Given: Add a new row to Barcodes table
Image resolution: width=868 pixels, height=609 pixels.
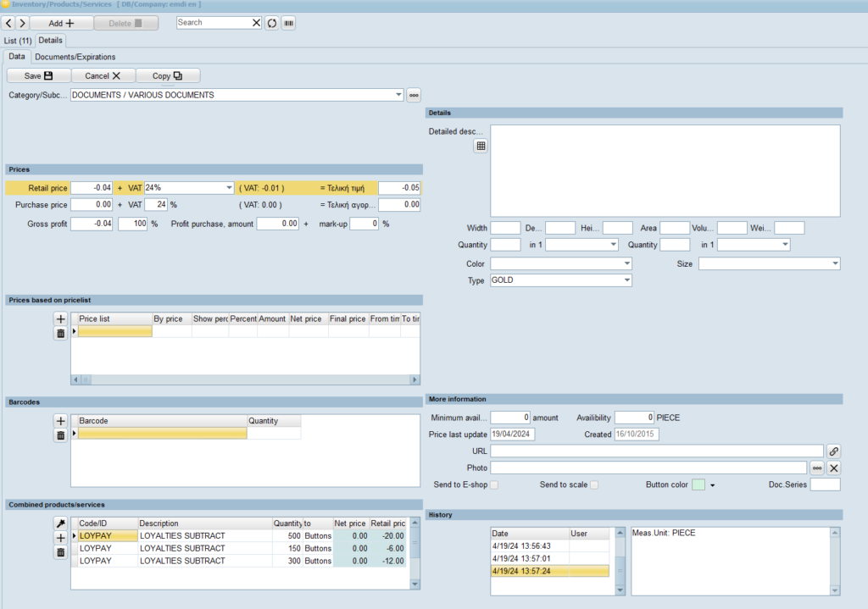Looking at the screenshot, I should (60, 421).
